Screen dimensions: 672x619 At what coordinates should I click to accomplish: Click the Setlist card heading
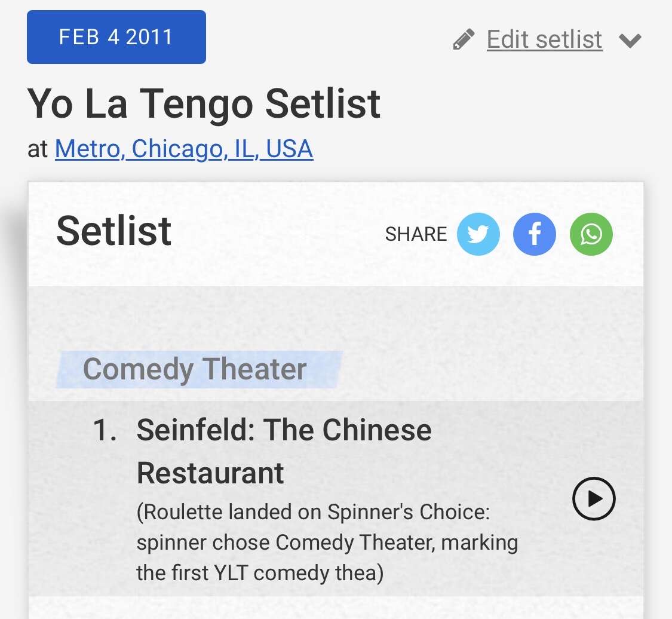(x=114, y=231)
